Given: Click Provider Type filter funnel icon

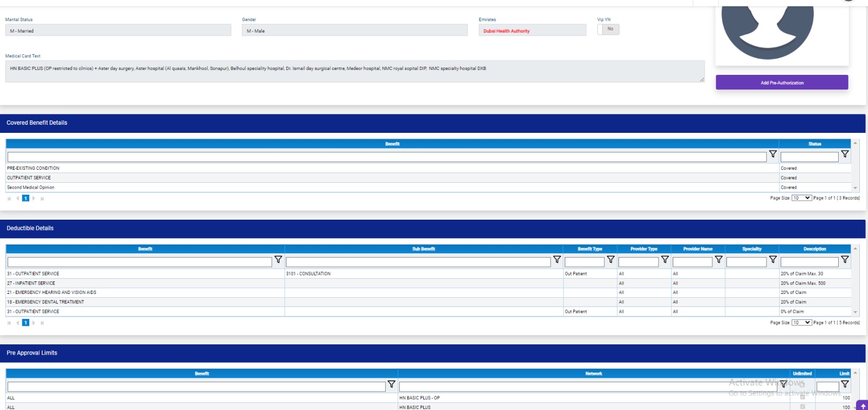Looking at the screenshot, I should [x=665, y=260].
